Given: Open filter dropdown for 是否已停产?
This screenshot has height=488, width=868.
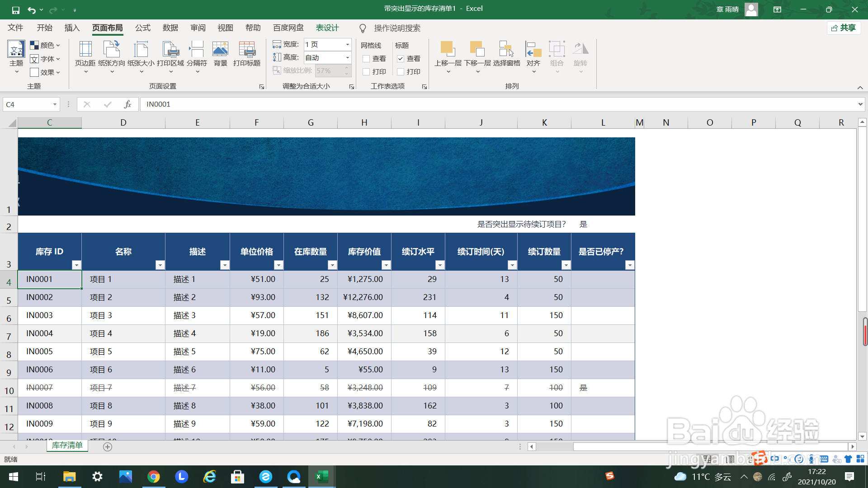Looking at the screenshot, I should (x=630, y=265).
